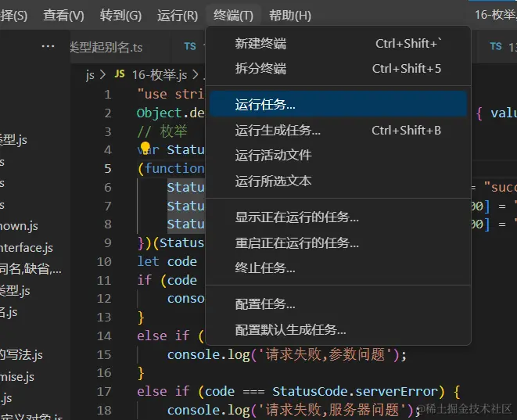The width and height of the screenshot is (517, 420).
Task: Open 配置任务... from the menu
Action: click(x=338, y=304)
